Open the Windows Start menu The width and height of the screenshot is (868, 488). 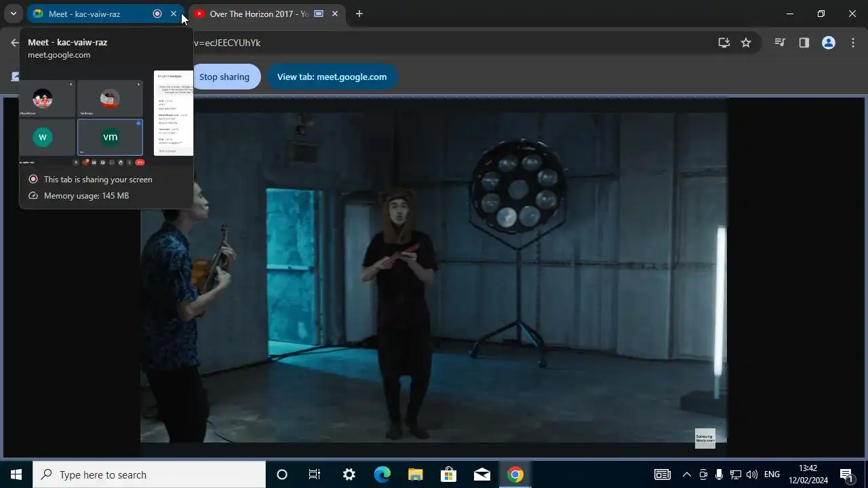pyautogui.click(x=16, y=474)
